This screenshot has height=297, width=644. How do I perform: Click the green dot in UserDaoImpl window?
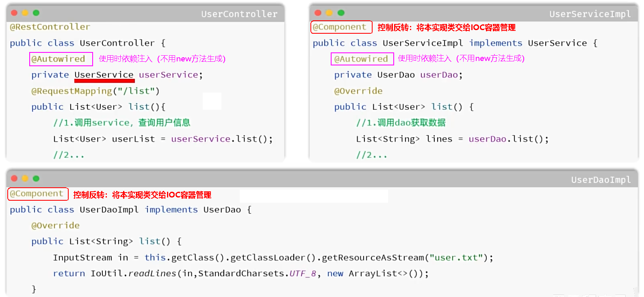[x=36, y=178]
